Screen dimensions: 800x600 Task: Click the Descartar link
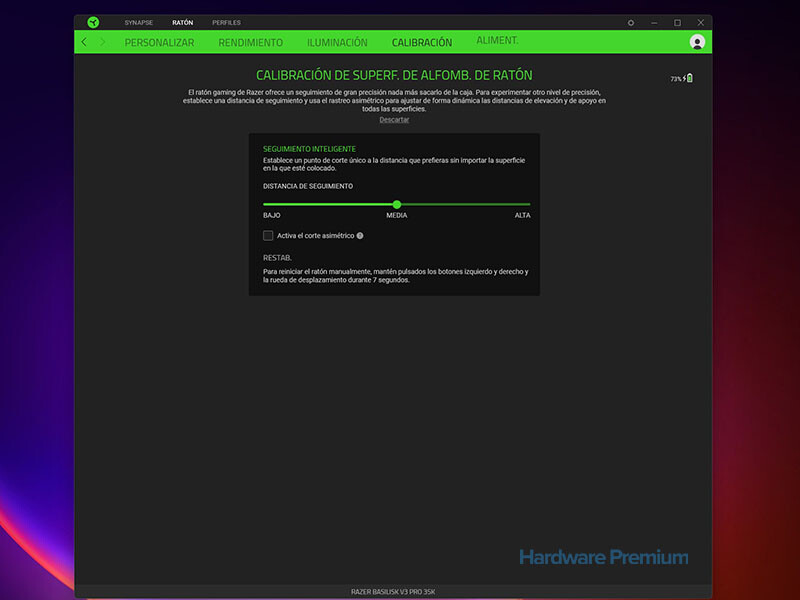(394, 120)
